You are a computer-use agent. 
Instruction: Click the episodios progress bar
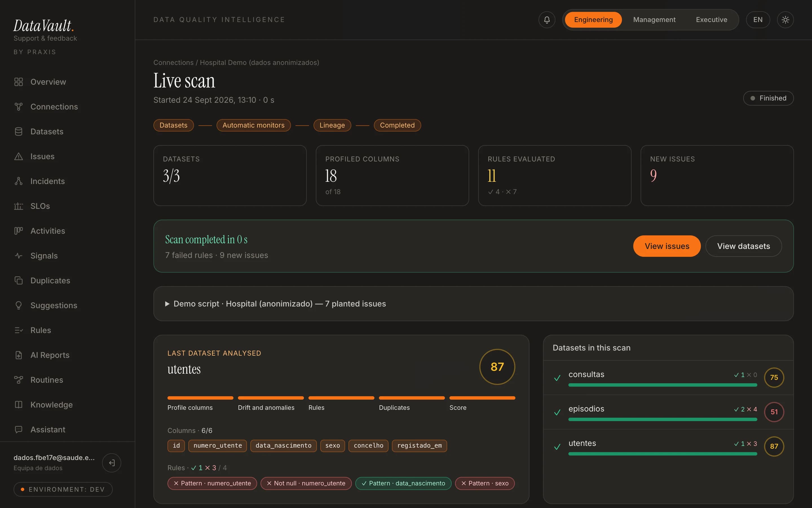pyautogui.click(x=663, y=419)
